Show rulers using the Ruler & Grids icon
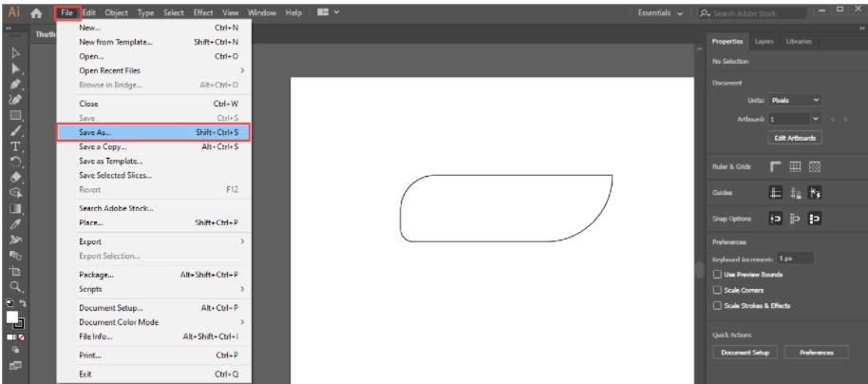 [775, 166]
